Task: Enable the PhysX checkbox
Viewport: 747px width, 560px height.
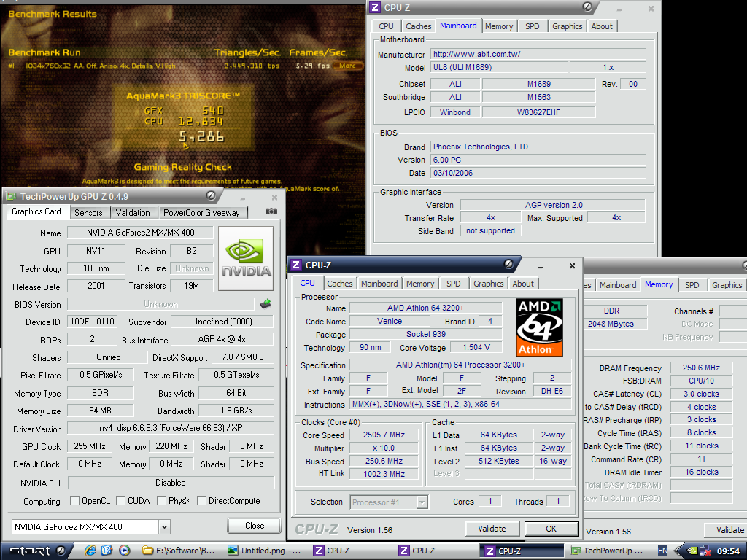Action: coord(161,501)
